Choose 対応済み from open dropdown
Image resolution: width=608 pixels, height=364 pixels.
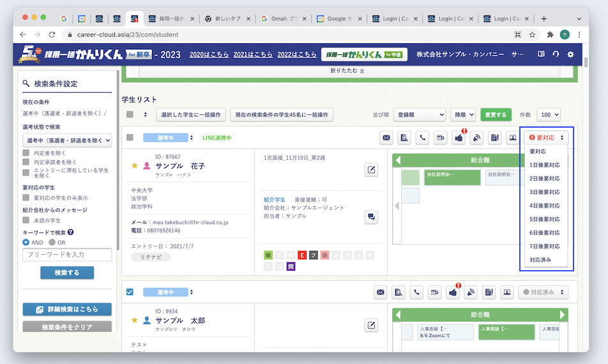pyautogui.click(x=540, y=260)
